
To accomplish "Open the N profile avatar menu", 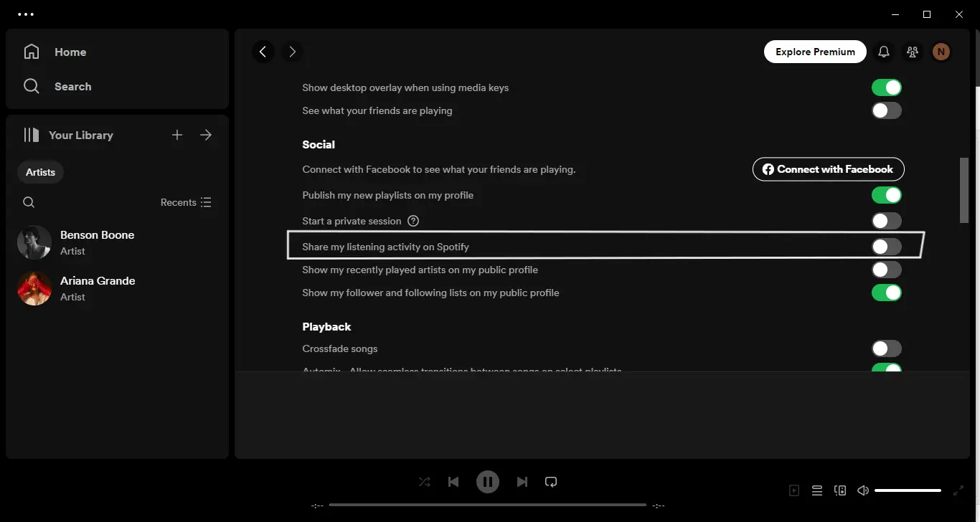I will (x=941, y=52).
